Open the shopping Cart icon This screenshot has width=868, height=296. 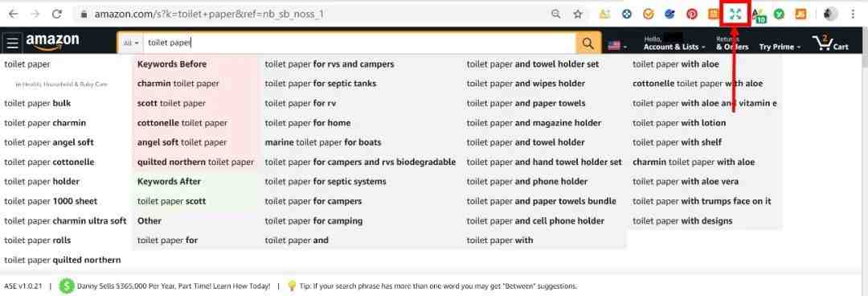pos(829,43)
